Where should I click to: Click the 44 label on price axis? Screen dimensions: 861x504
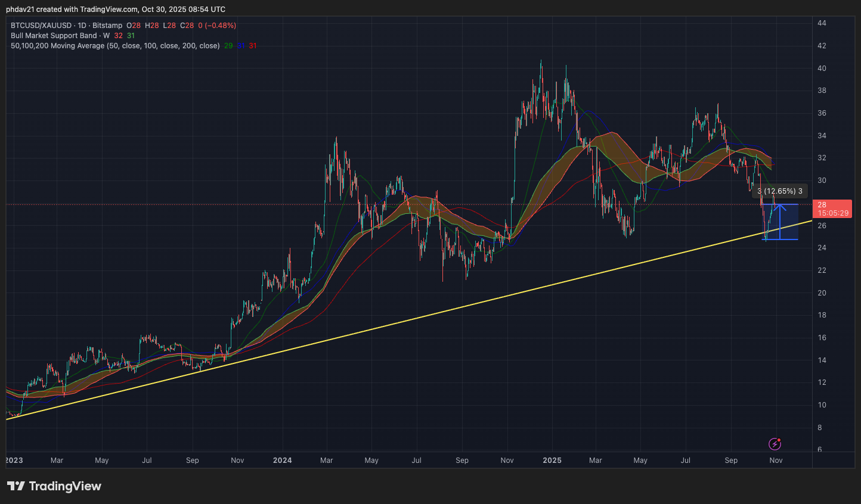[822, 23]
